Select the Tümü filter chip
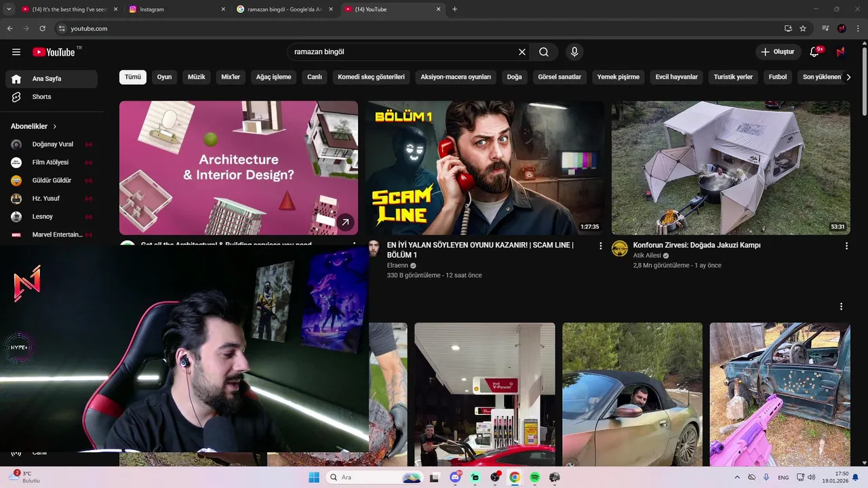Screen dimensions: 868x488 coord(133,77)
